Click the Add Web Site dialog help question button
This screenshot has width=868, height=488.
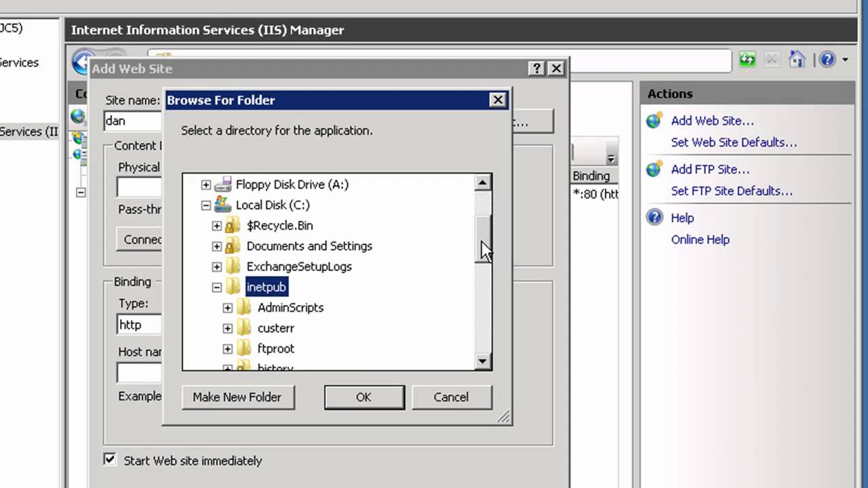(536, 68)
